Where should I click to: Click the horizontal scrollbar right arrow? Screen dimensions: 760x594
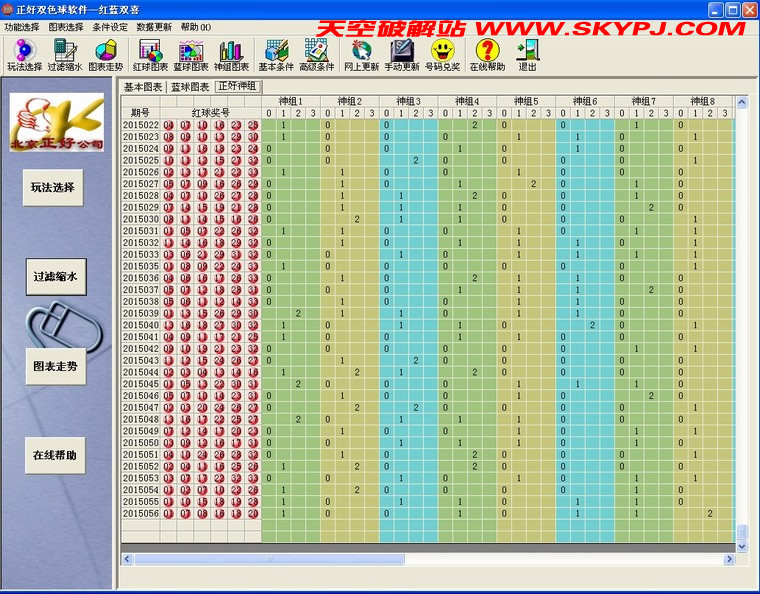click(728, 559)
